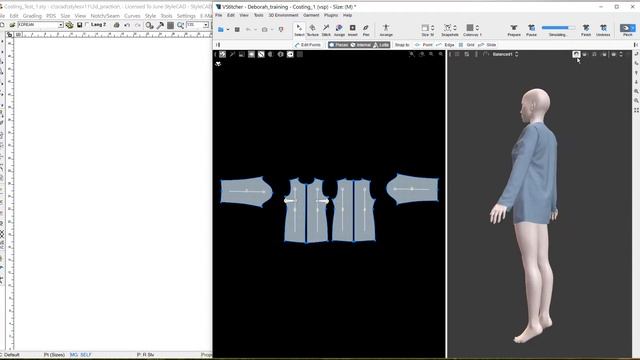Expand the Pinch tool dropdown arrow

point(633,28)
